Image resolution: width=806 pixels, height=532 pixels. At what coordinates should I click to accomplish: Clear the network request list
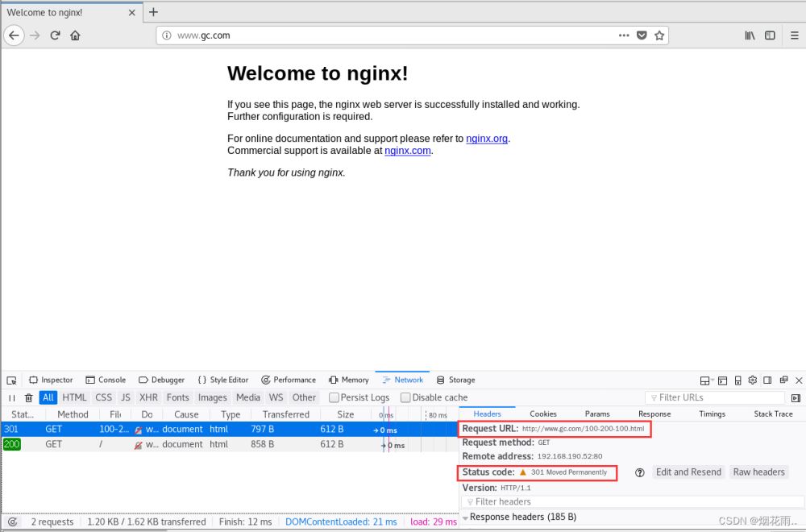pyautogui.click(x=29, y=398)
